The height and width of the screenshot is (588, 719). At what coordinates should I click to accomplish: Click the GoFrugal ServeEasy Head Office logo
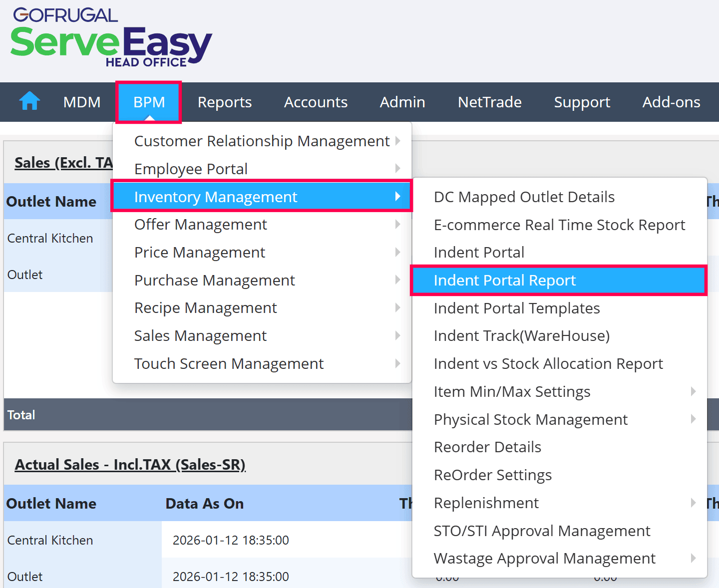pyautogui.click(x=111, y=37)
